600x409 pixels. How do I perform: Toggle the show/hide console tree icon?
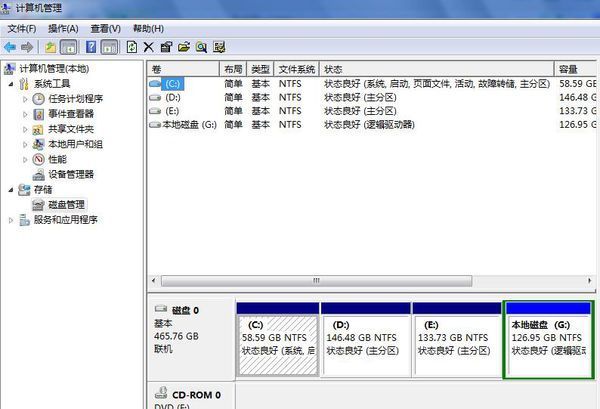69,47
